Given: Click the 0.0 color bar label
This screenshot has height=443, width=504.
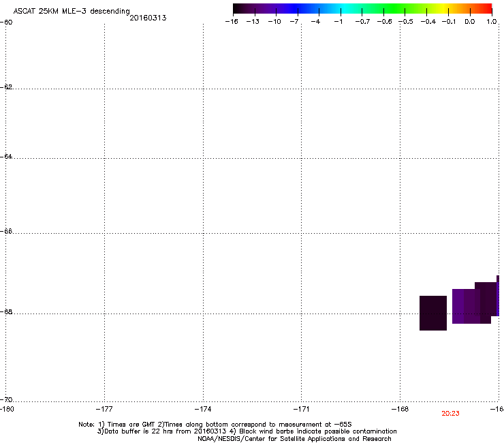Looking at the screenshot, I should pyautogui.click(x=470, y=22).
